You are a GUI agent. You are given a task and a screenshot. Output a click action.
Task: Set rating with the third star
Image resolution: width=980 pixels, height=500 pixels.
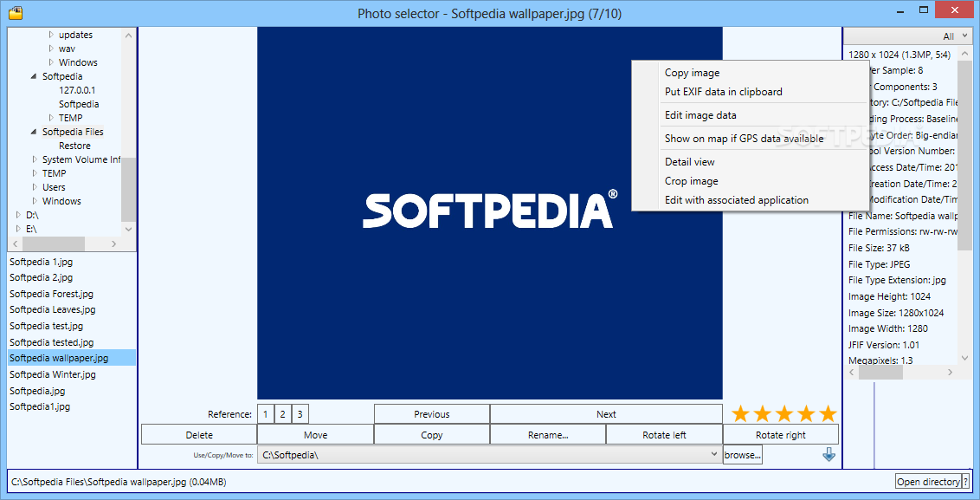click(783, 413)
